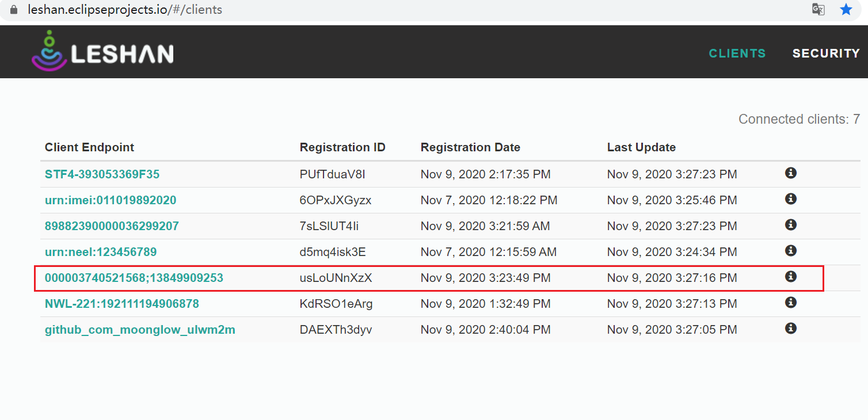Click the info icon beside urn:imei:011019892020
The height and width of the screenshot is (420, 868).
coord(790,198)
